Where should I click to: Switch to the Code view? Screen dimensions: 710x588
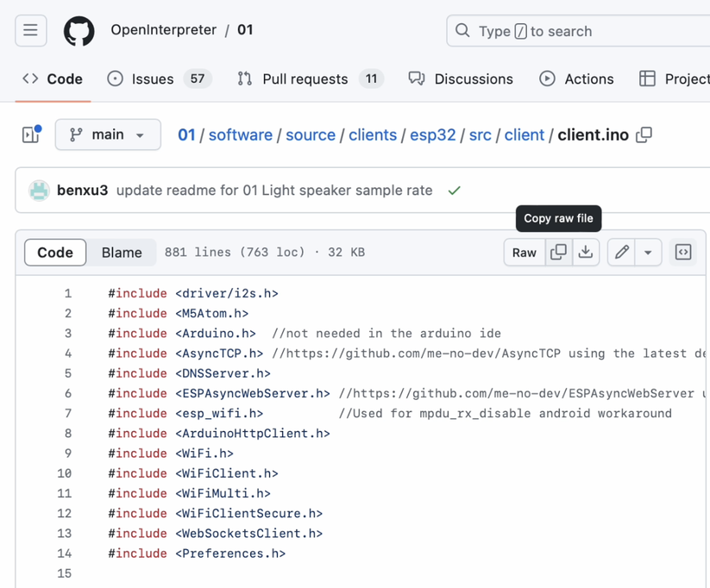(x=55, y=253)
